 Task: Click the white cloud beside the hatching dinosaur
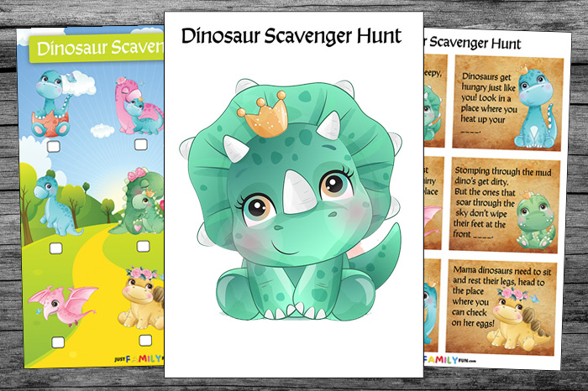pos(80,84)
